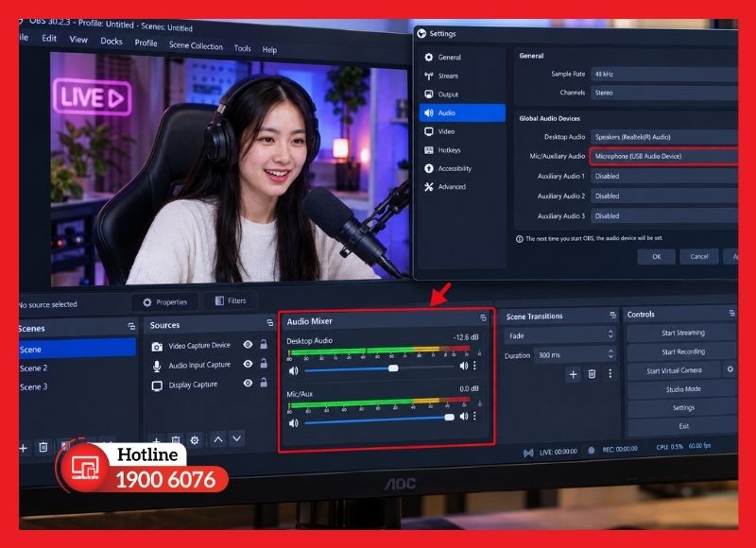Image resolution: width=756 pixels, height=548 pixels.
Task: Open the Fade transition dropdown
Action: click(x=559, y=335)
